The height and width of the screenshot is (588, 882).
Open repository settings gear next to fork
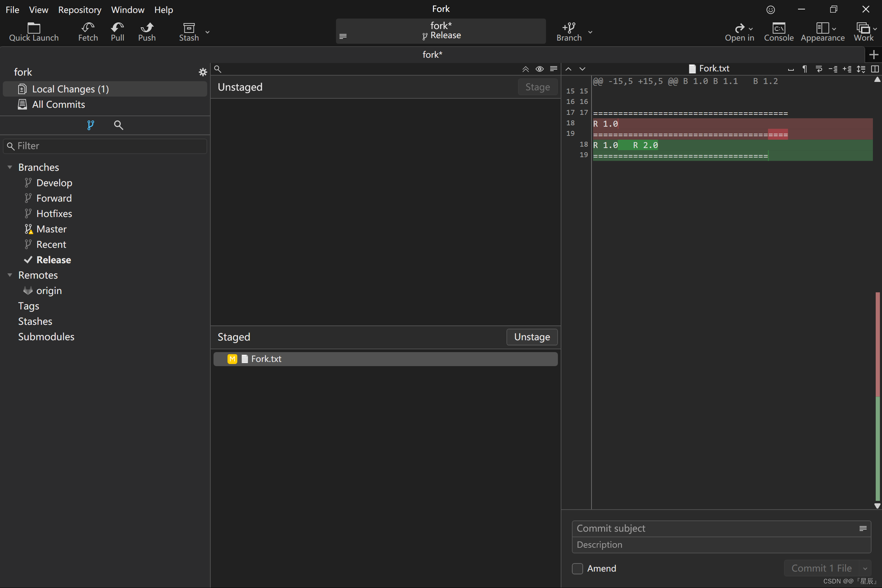pyautogui.click(x=203, y=72)
